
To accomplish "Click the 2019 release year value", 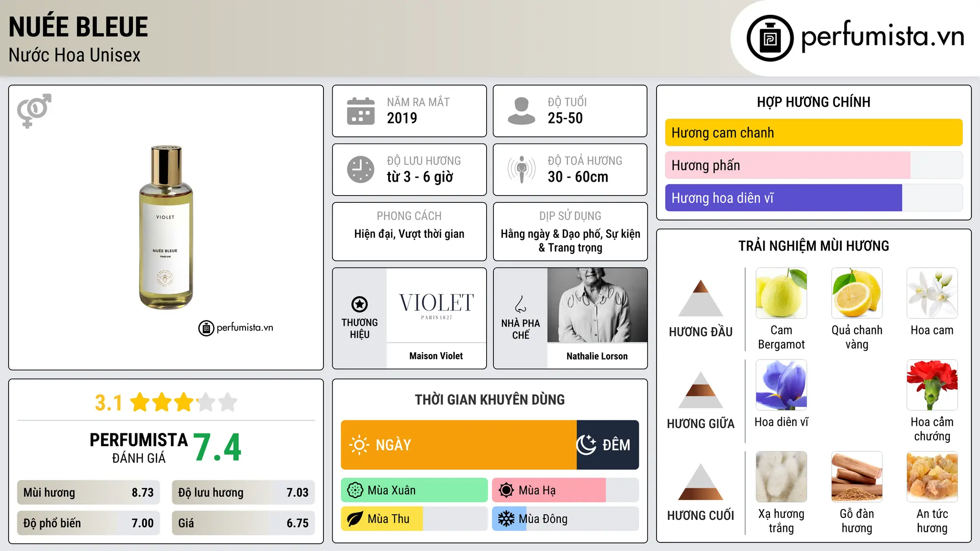I will (402, 118).
